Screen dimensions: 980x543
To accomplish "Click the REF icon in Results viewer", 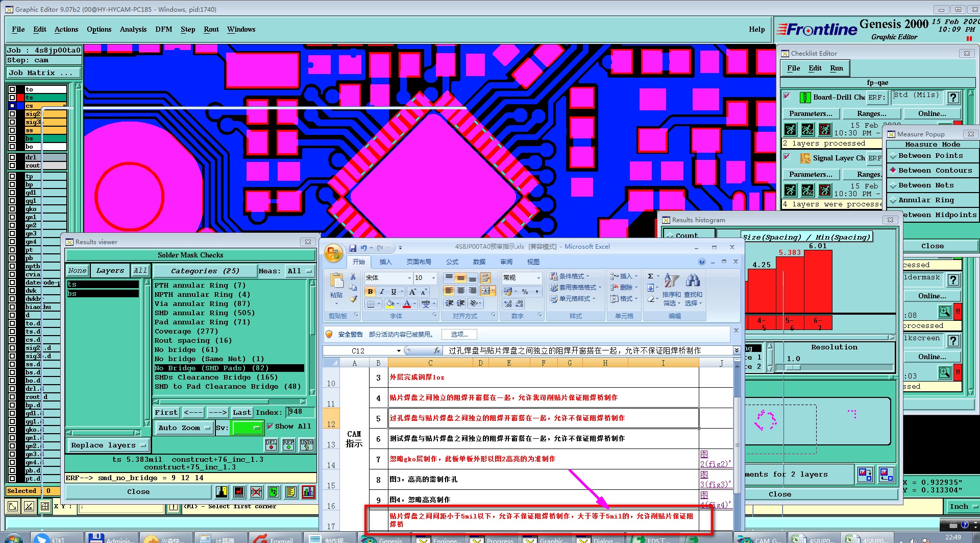I will 288,444.
